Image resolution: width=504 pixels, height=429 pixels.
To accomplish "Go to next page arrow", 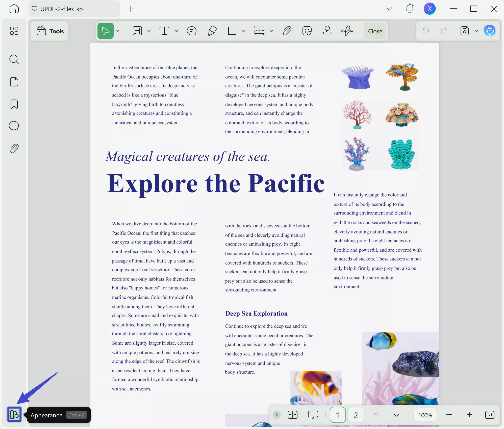I will point(396,415).
